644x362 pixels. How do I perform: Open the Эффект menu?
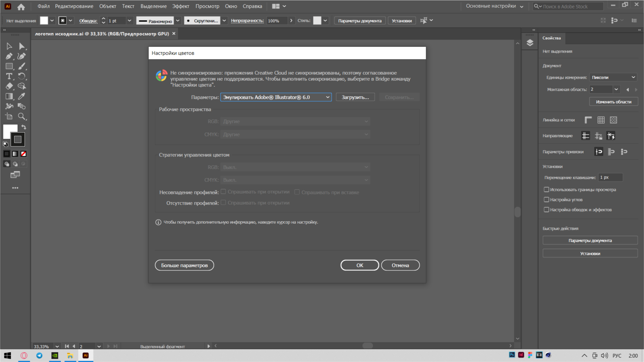pos(181,6)
